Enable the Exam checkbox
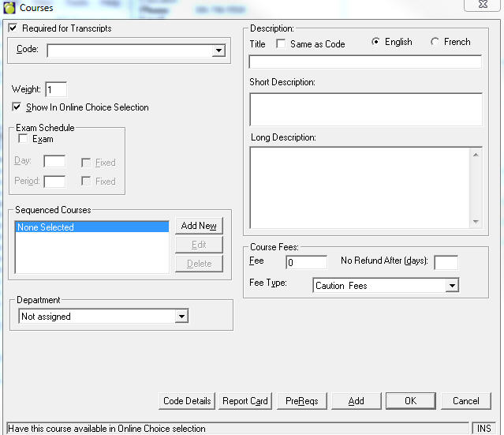The image size is (504, 435). [23, 139]
